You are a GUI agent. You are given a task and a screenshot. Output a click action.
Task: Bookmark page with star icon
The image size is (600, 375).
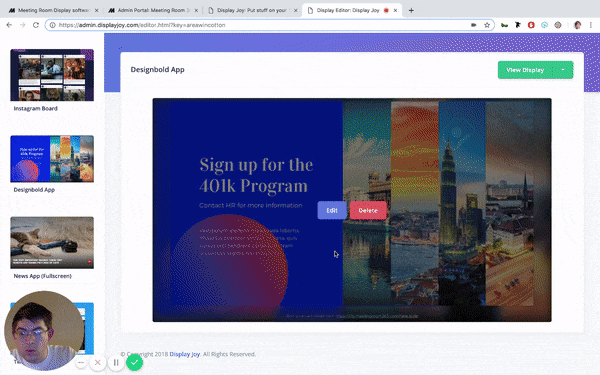[487, 25]
